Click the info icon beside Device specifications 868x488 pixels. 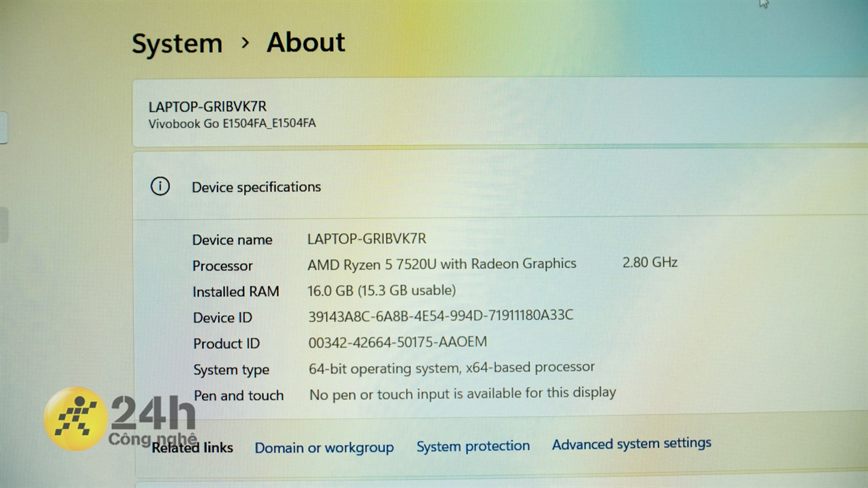pyautogui.click(x=160, y=186)
